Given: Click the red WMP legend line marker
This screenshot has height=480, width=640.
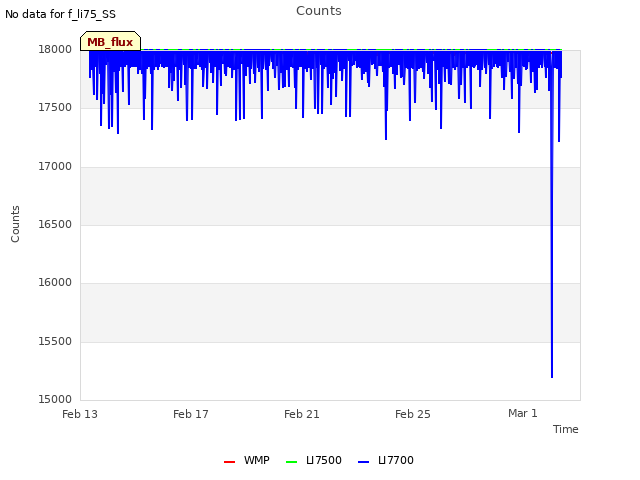Looking at the screenshot, I should [229, 462].
